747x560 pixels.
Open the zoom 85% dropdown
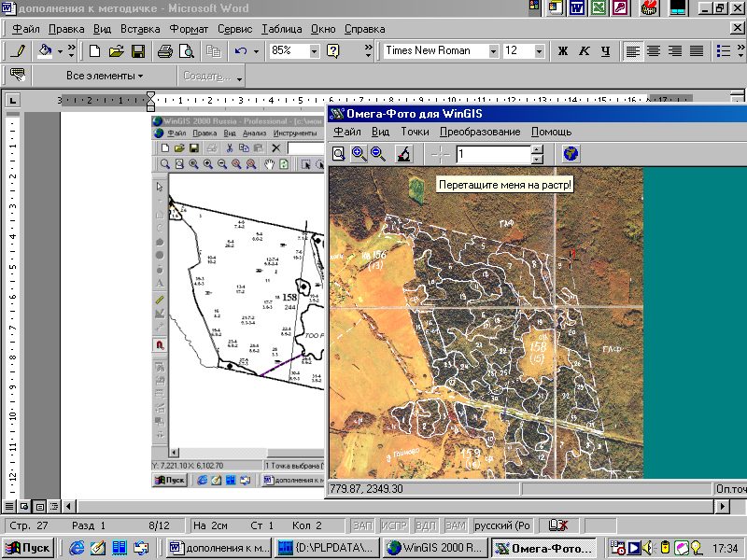(314, 51)
